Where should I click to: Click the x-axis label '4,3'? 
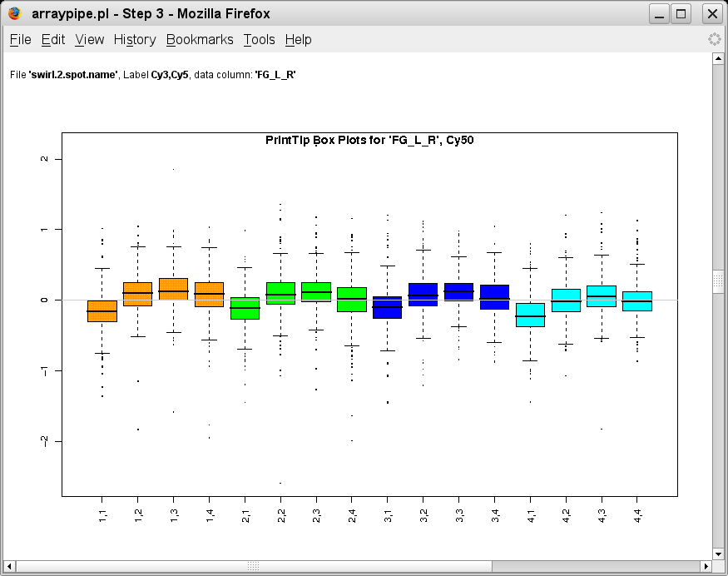coord(602,515)
